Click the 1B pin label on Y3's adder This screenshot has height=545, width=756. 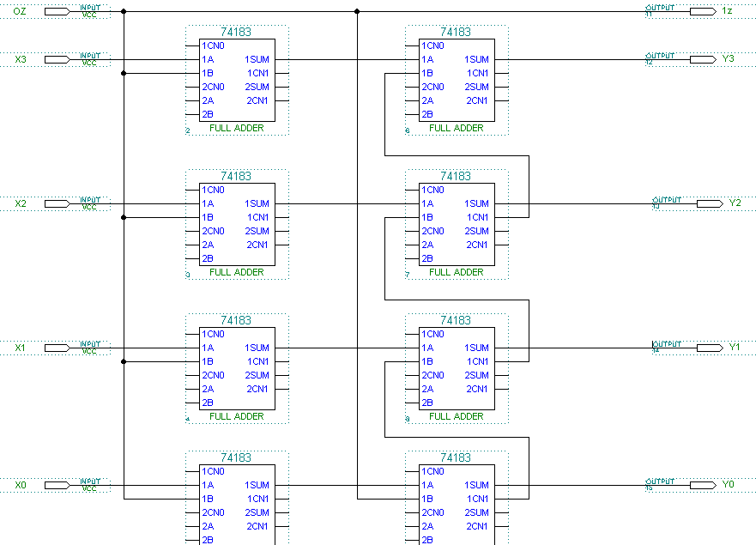click(x=427, y=73)
